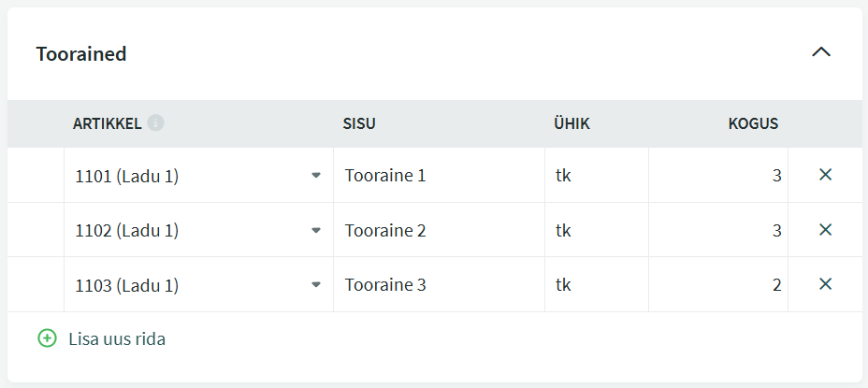Edit the unit field in the 1102 row
The image size is (868, 388).
tap(595, 230)
